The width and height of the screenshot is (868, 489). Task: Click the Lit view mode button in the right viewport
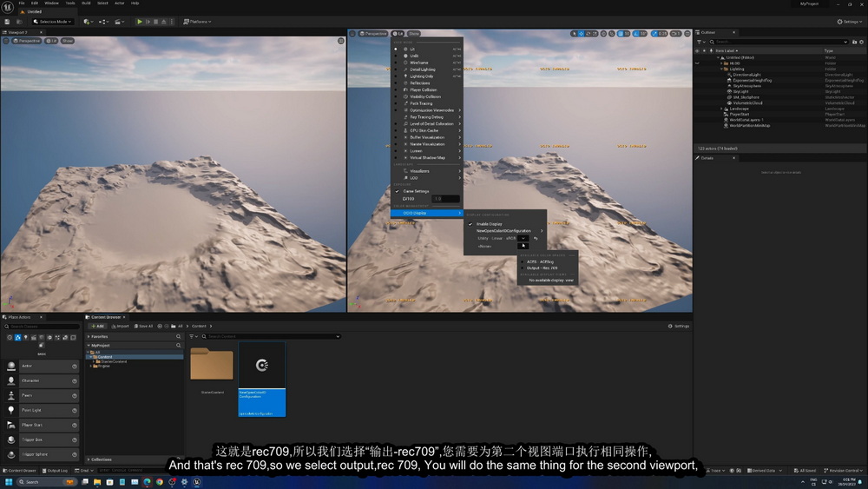(398, 34)
